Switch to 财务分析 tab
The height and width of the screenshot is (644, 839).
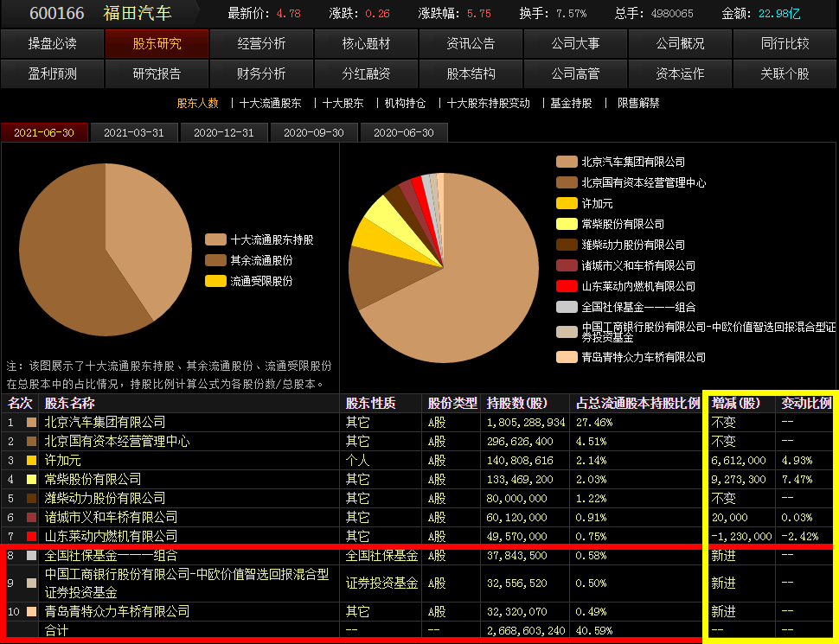261,73
